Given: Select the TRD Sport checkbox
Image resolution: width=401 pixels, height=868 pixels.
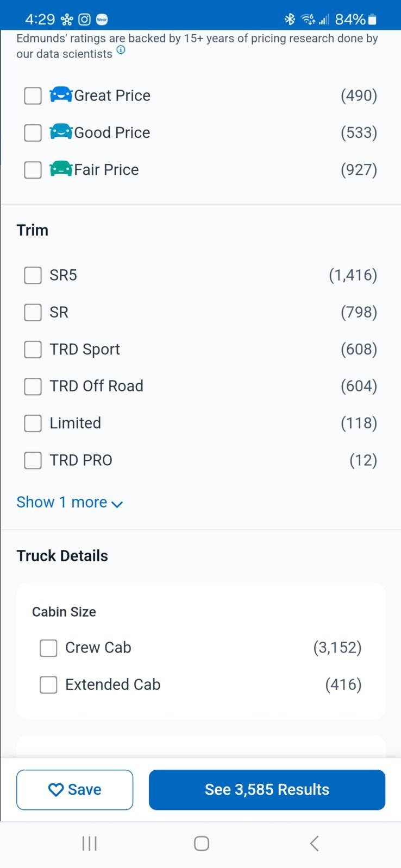Looking at the screenshot, I should click(33, 349).
